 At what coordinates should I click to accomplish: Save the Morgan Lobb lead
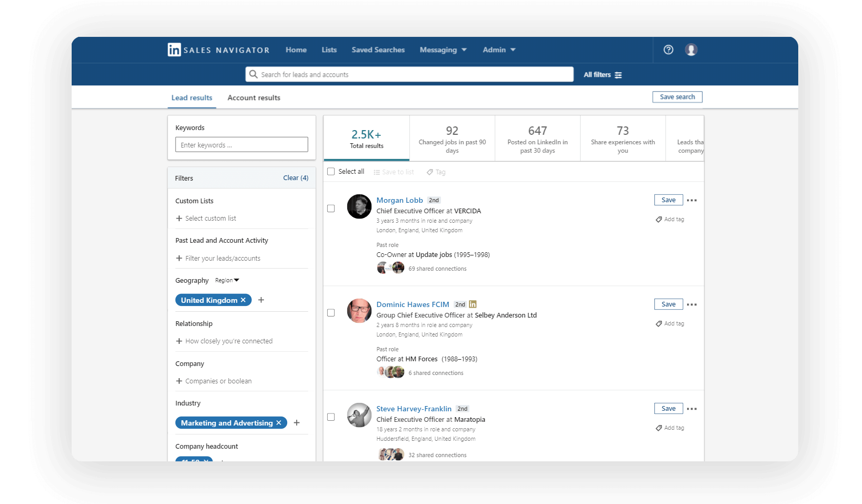tap(669, 200)
